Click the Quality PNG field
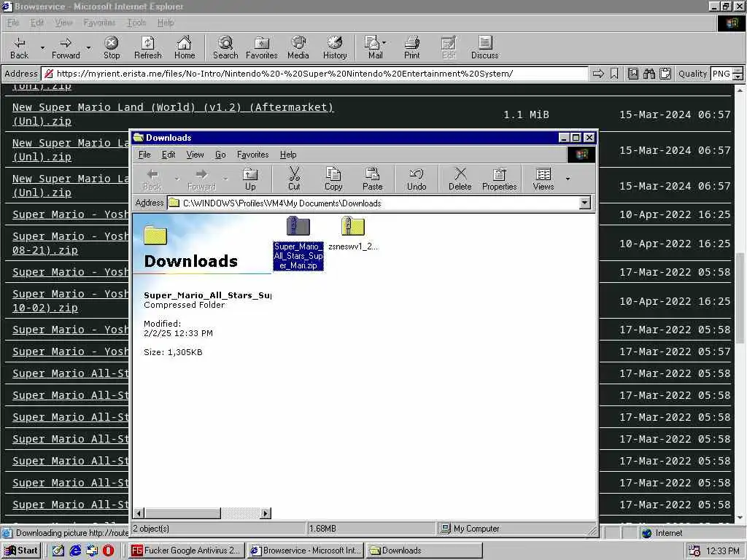This screenshot has width=747, height=560. (721, 74)
